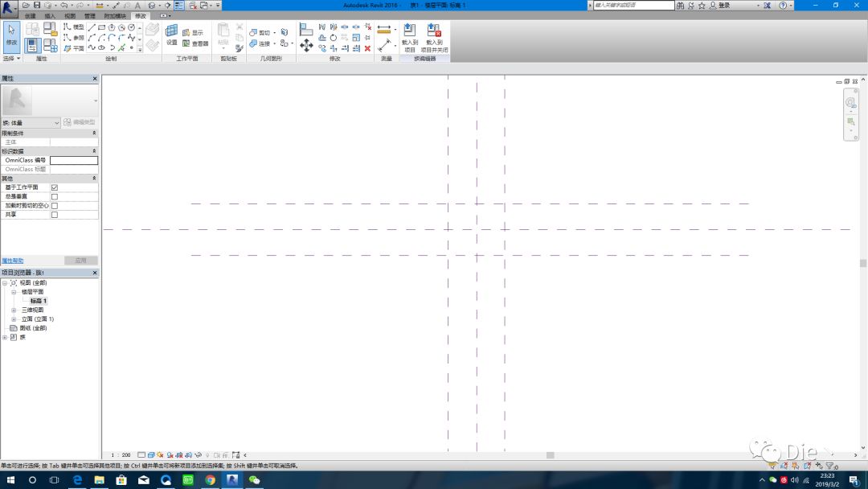
Task: Click the 显示 (Show) work plane icon
Action: [193, 33]
